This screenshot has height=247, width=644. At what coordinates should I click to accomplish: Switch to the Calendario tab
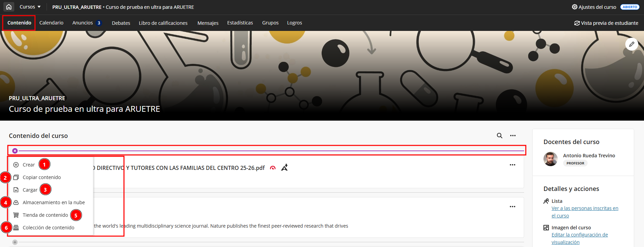[51, 23]
